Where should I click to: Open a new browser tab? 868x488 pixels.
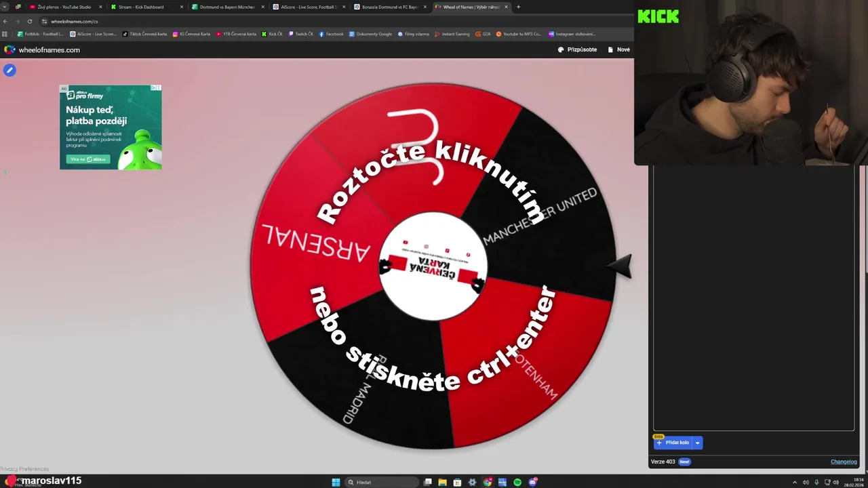[518, 7]
